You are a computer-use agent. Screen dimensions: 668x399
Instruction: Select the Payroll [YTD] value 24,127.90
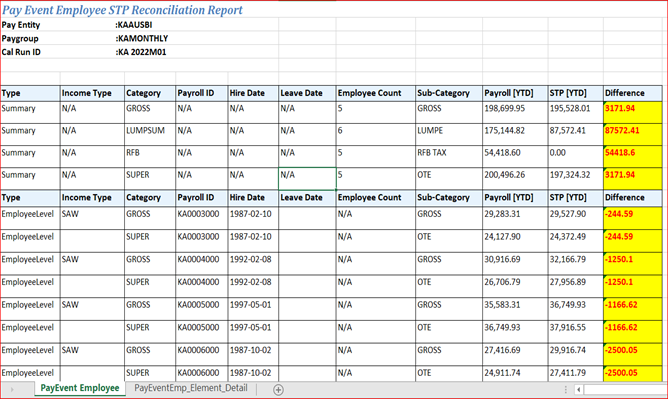click(515, 241)
